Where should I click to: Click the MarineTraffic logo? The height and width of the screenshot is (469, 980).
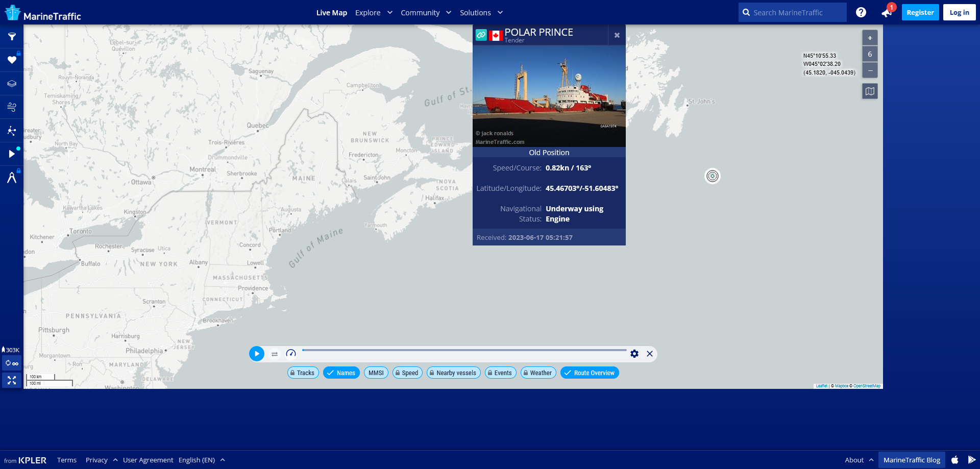click(x=43, y=13)
